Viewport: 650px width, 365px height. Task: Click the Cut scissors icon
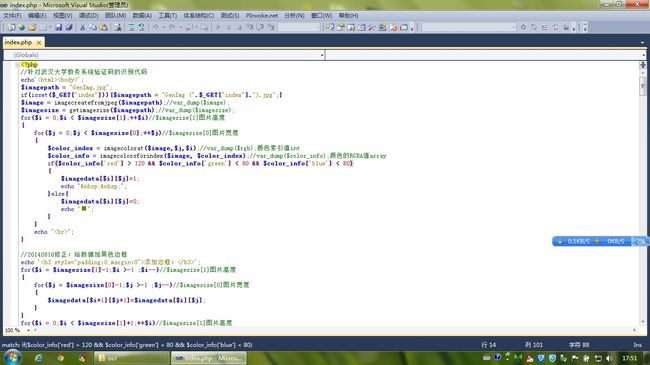click(x=82, y=27)
